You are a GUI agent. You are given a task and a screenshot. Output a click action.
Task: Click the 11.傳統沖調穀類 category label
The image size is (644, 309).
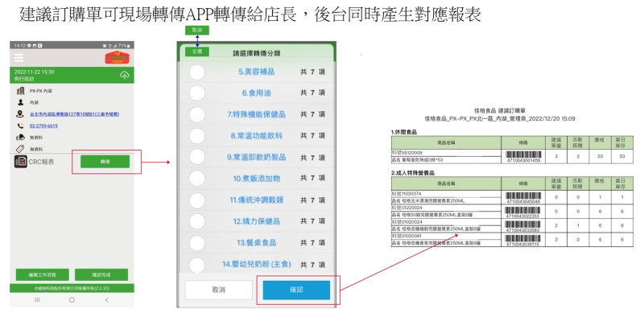pos(256,200)
